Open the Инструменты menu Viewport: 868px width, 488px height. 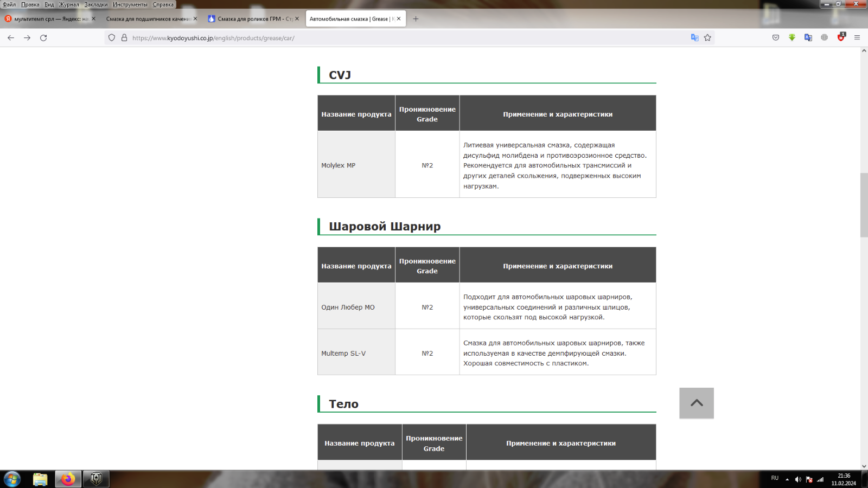(x=130, y=4)
